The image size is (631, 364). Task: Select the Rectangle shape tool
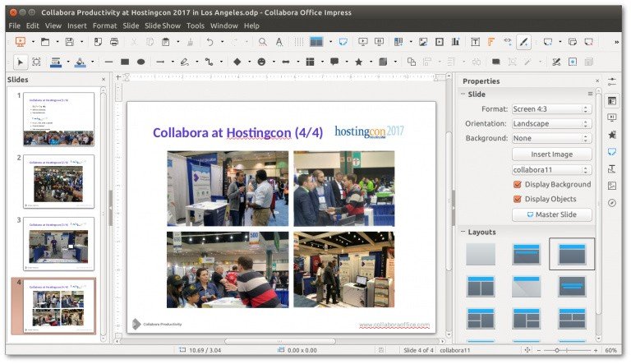pos(125,62)
